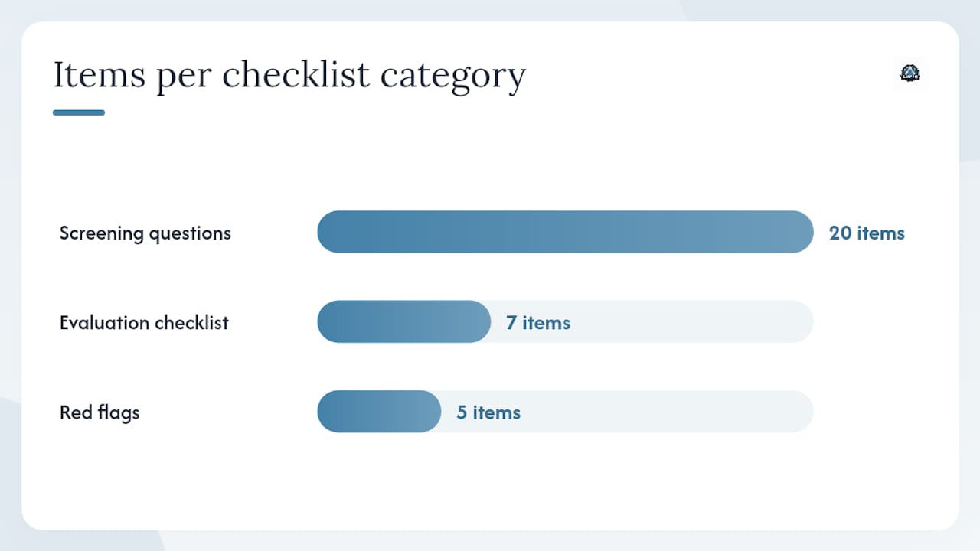Select the 'Red flags' label
Screen dimensions: 980x551
click(100, 412)
